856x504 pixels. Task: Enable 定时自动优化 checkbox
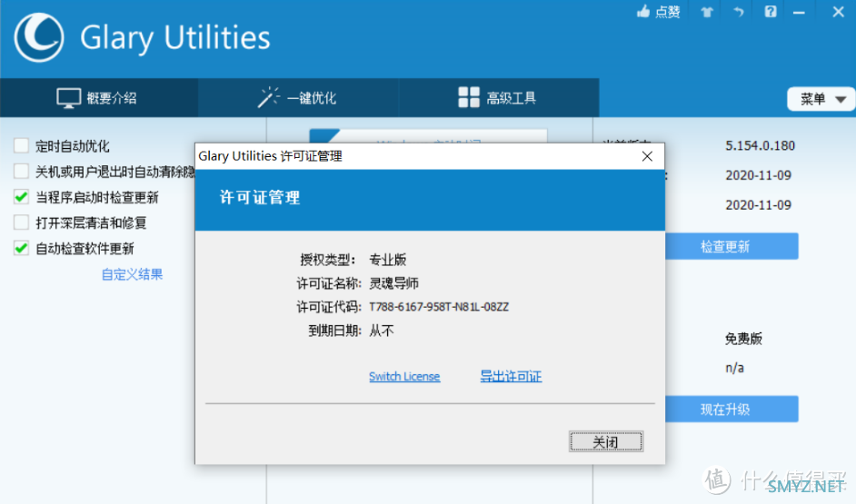[x=21, y=145]
